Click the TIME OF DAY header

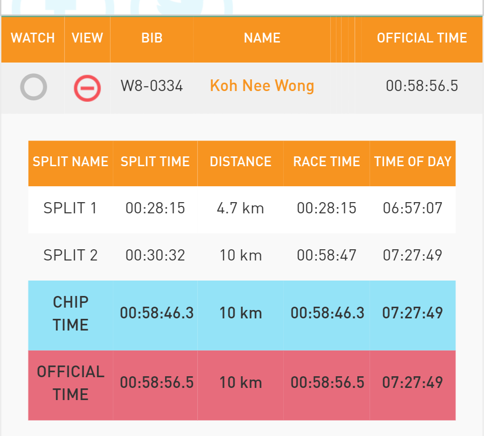tap(413, 162)
